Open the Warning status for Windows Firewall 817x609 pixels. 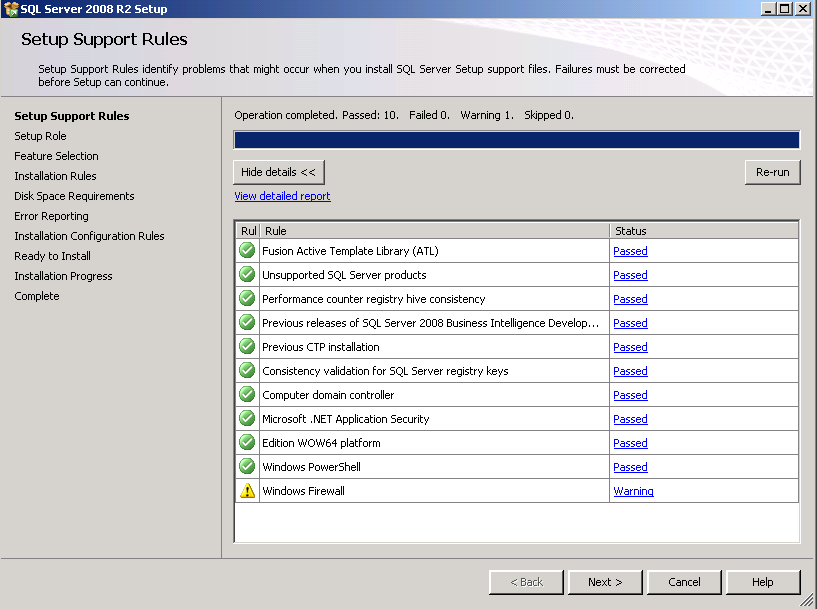pos(633,491)
